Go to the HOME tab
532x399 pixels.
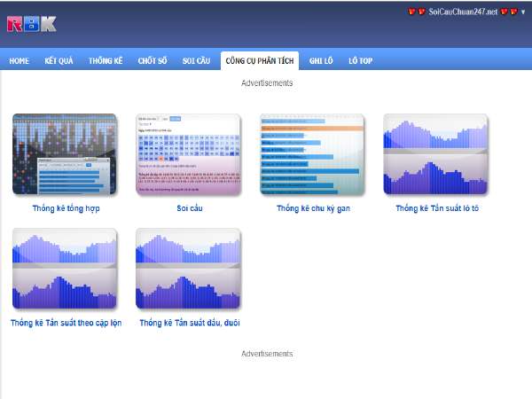tap(19, 60)
